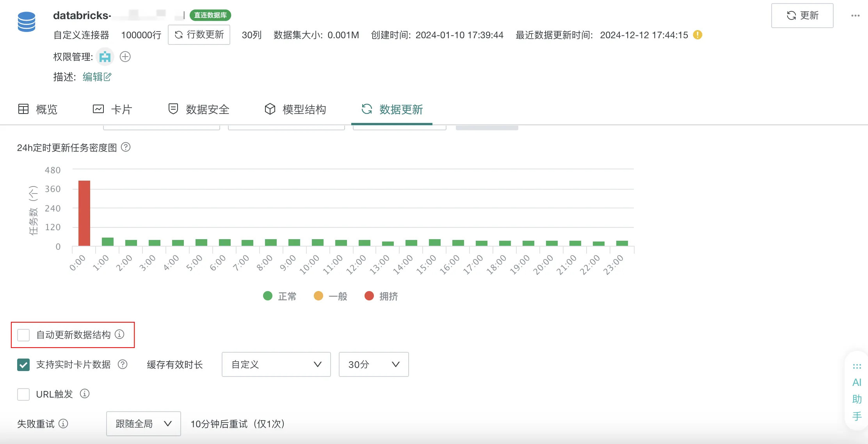
Task: Click help icon next to 24h density chart title
Action: pyautogui.click(x=126, y=147)
